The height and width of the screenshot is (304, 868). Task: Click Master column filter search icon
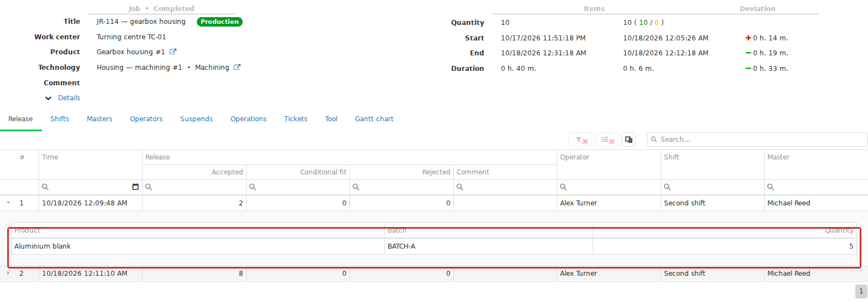(x=771, y=187)
